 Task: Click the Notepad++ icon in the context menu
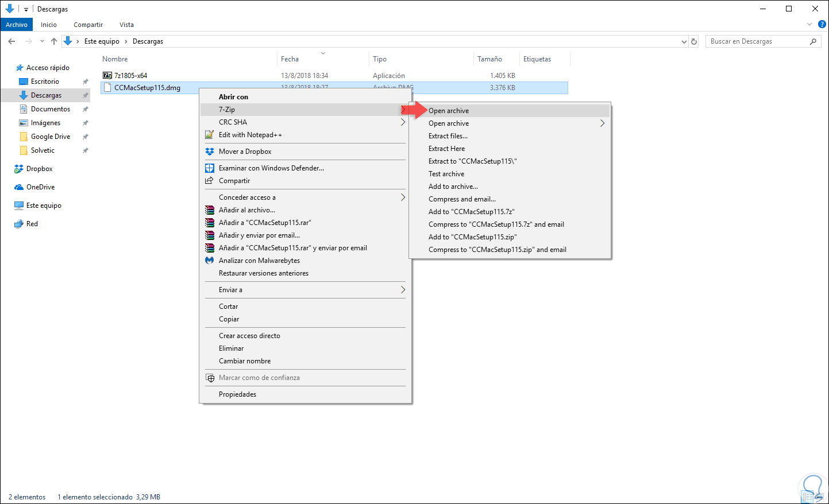click(210, 135)
